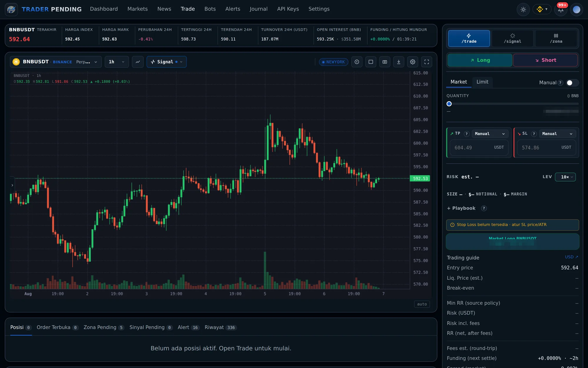Click the Market Long BNBUSDT button
This screenshot has width=588, height=368.
point(512,241)
